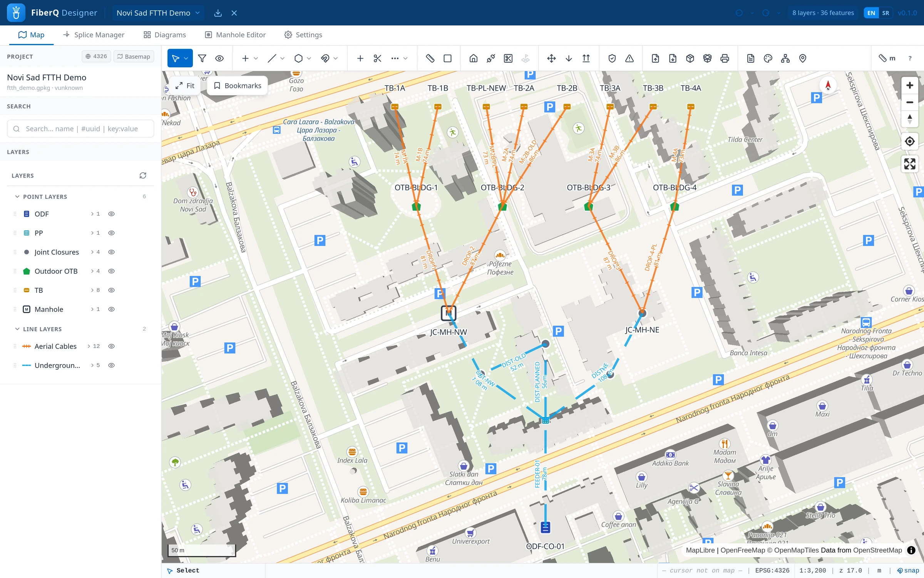Hide the Aerial Cables layer
This screenshot has width=924, height=578.
[111, 346]
